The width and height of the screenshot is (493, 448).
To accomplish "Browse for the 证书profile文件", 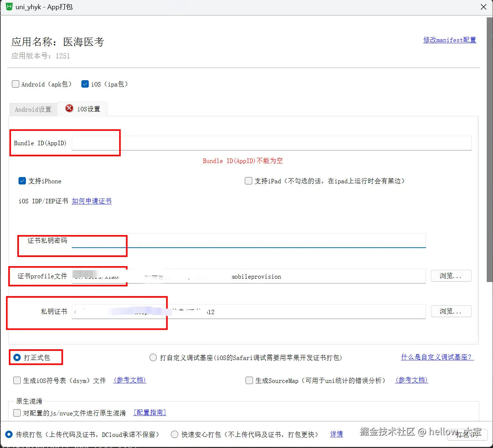I will [451, 276].
